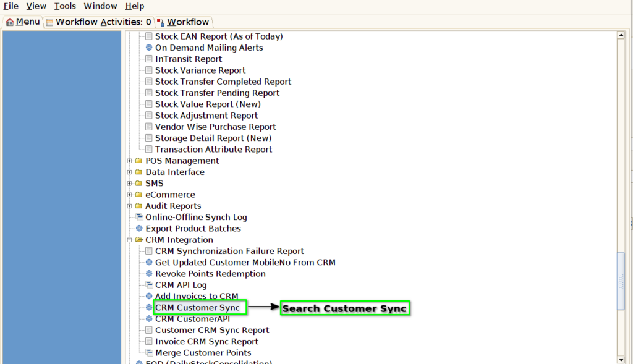Screen dimensions: 633x364
Task: Click the eCommerce folder icon
Action: pos(139,195)
